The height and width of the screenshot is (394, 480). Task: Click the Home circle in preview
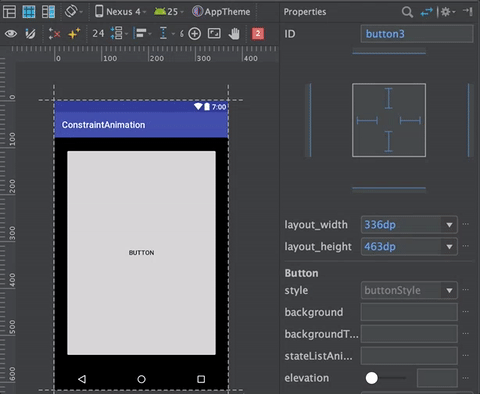pyautogui.click(x=141, y=379)
